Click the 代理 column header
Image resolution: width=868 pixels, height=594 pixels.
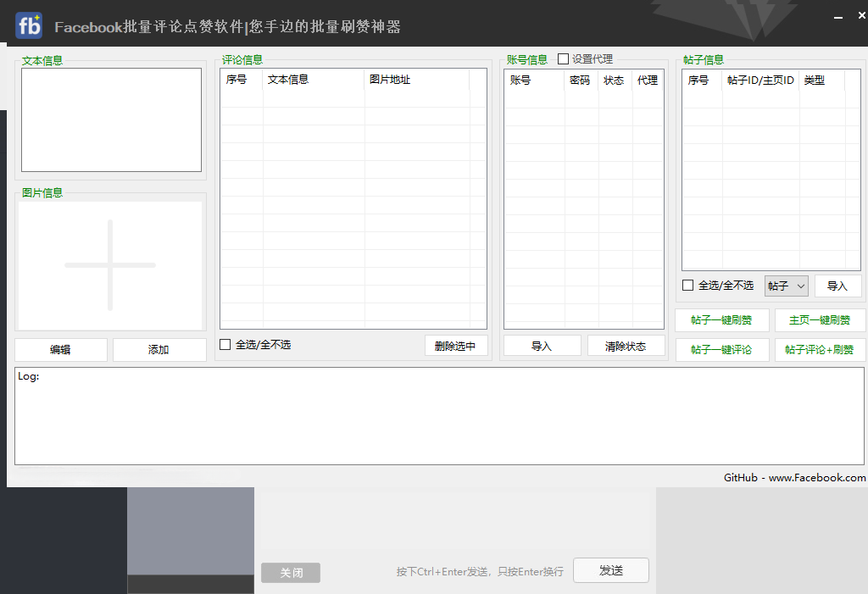[648, 80]
